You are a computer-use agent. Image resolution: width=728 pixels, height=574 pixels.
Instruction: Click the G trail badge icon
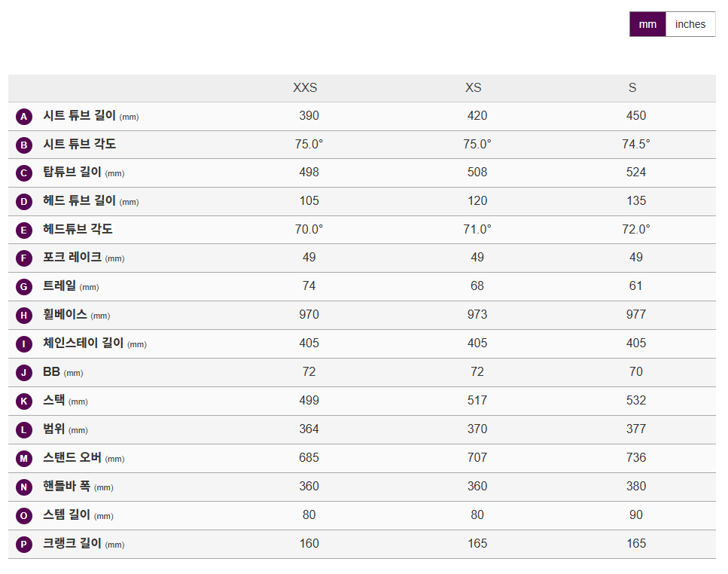(24, 287)
